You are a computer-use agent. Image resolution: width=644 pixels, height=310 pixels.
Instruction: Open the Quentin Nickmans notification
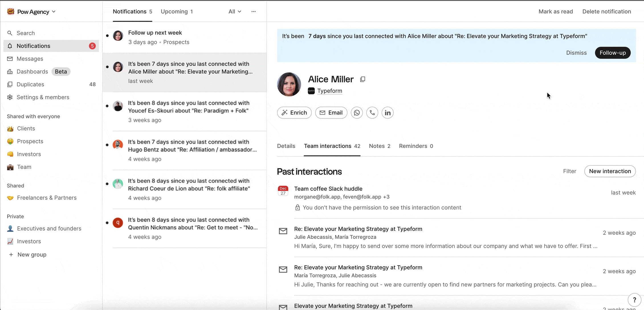point(185,229)
